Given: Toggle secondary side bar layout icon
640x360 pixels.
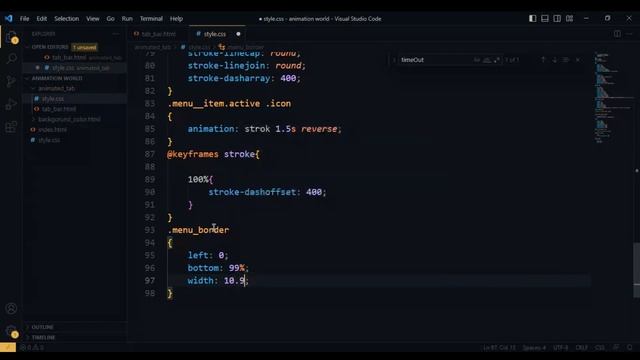Looking at the screenshot, I should click(557, 18).
